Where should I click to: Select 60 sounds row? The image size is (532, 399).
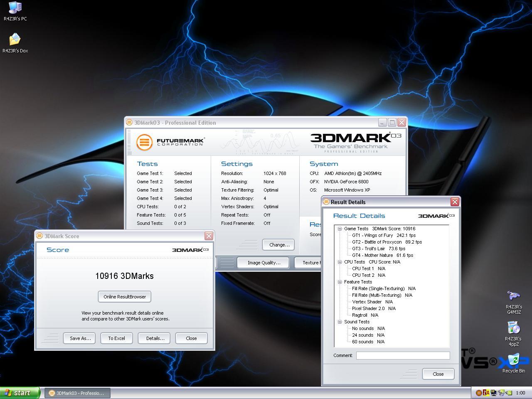pyautogui.click(x=368, y=342)
